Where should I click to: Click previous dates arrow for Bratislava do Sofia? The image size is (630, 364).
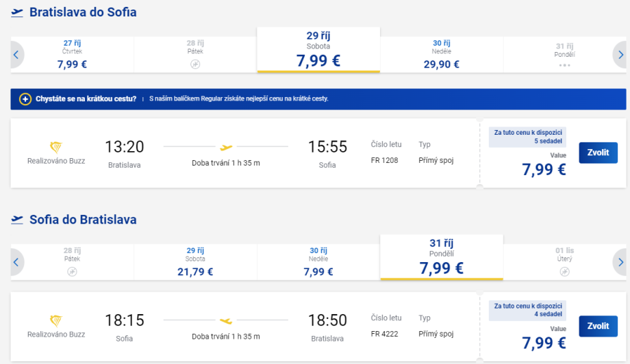point(16,54)
